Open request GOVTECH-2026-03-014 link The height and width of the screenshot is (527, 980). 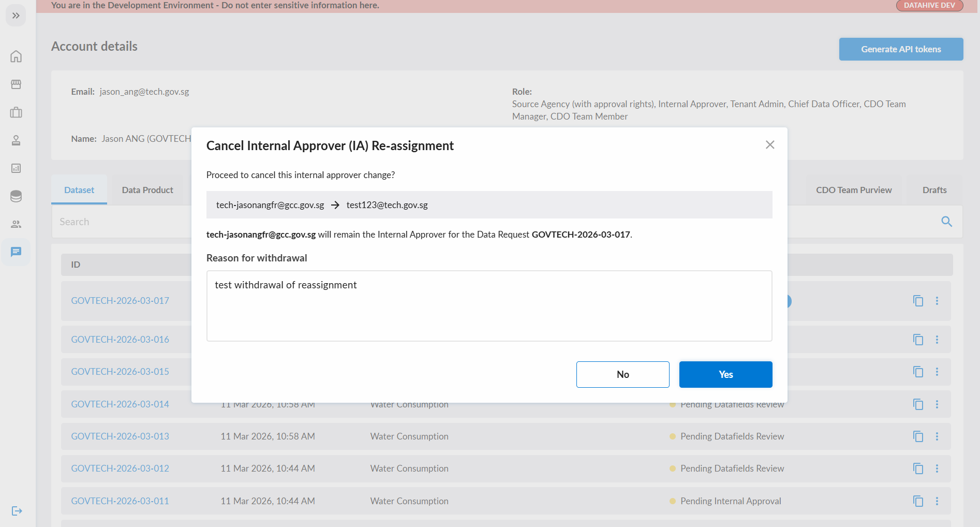point(120,404)
